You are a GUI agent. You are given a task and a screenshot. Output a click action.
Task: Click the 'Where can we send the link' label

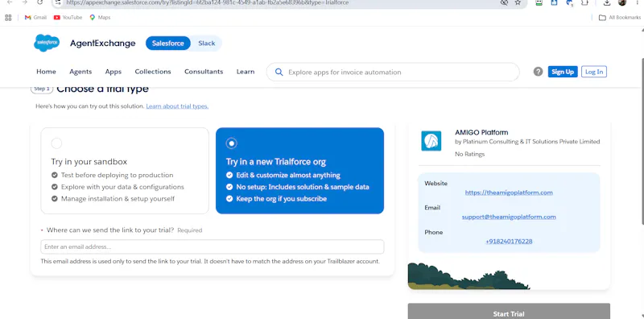[x=110, y=230]
